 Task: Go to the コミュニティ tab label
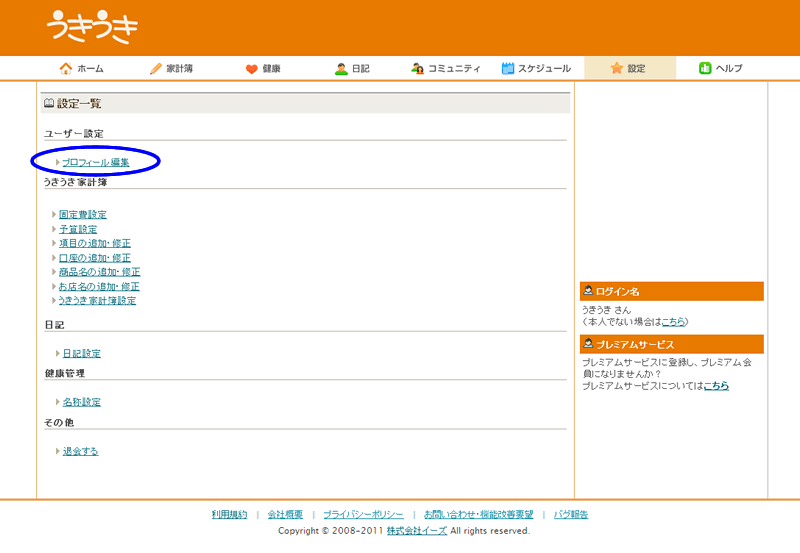coord(454,68)
